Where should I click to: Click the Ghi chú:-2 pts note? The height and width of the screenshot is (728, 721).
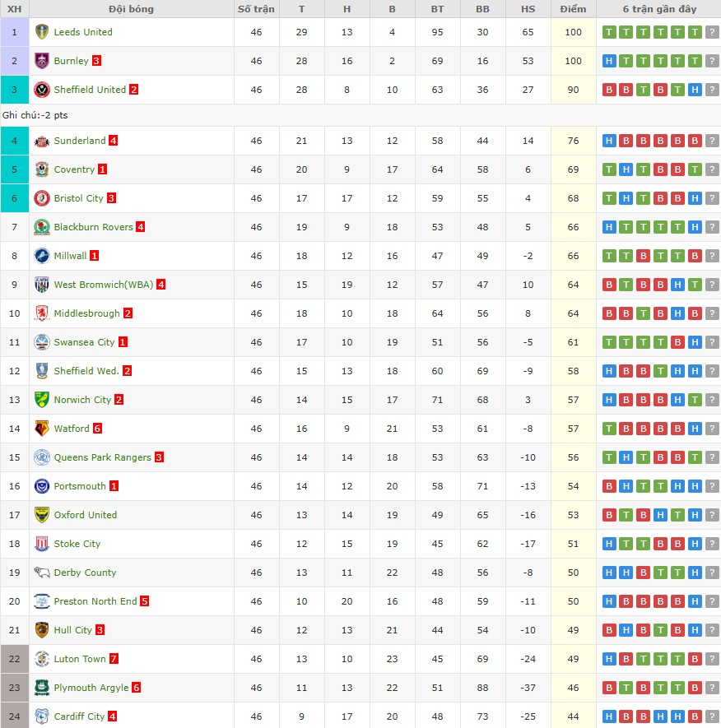tap(35, 115)
